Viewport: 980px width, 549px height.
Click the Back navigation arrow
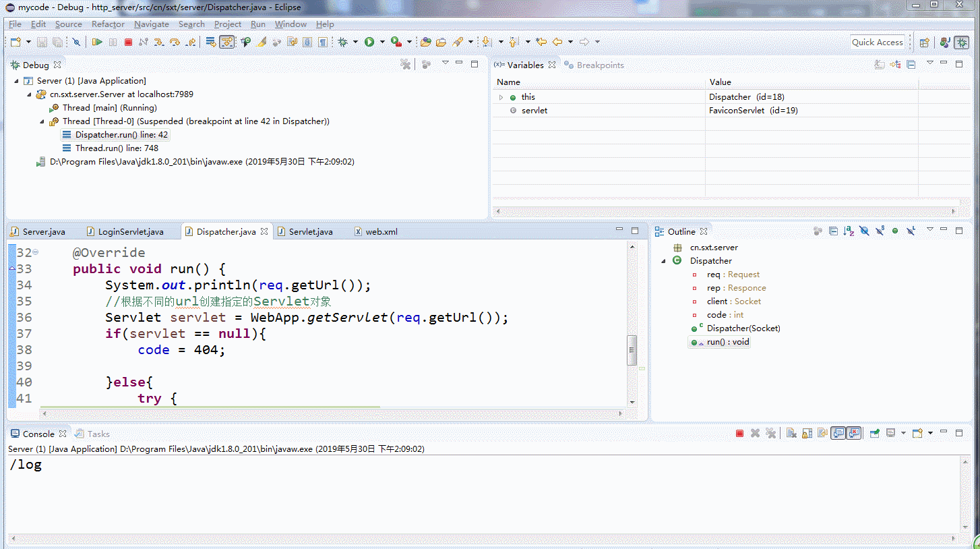pos(557,42)
